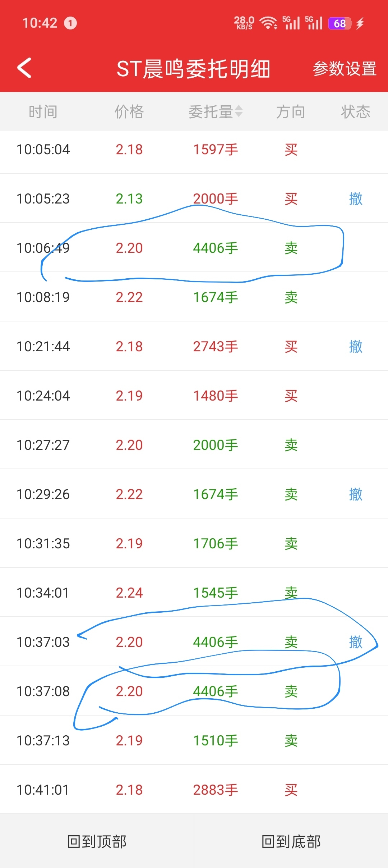Open 参数设置 settings

tap(345, 68)
